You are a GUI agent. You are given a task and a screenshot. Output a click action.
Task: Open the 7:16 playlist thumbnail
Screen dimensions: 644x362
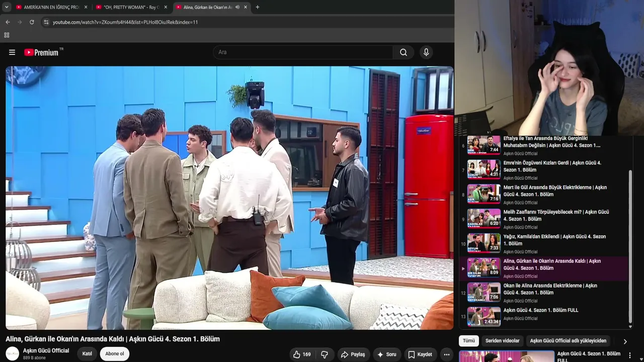[x=484, y=194]
